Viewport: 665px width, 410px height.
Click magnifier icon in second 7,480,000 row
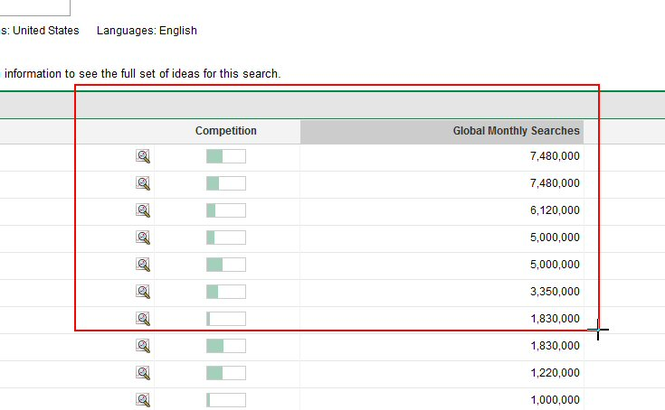(143, 183)
